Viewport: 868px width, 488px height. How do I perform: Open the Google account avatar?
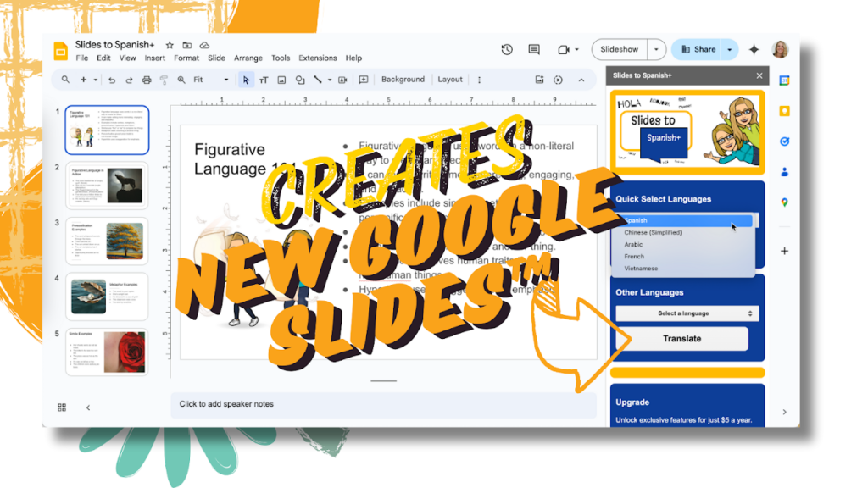(x=780, y=49)
